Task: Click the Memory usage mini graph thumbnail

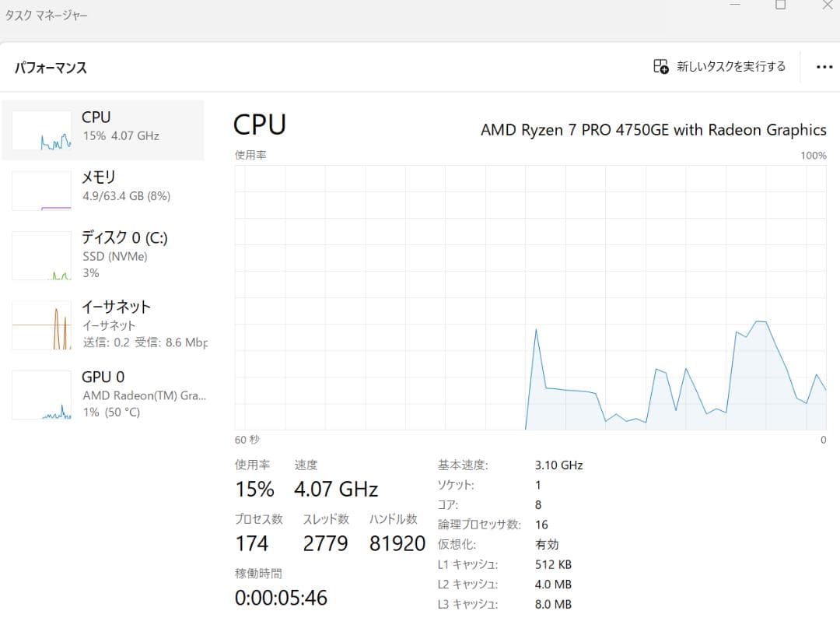Action: coord(40,189)
